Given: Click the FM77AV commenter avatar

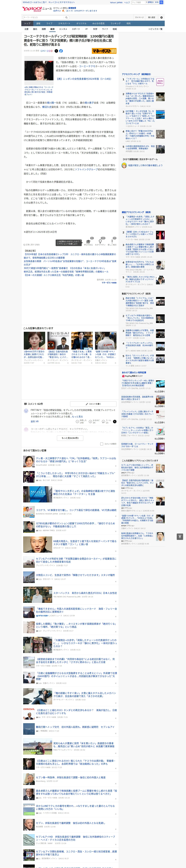Looking at the screenshot, I should 26,411.
